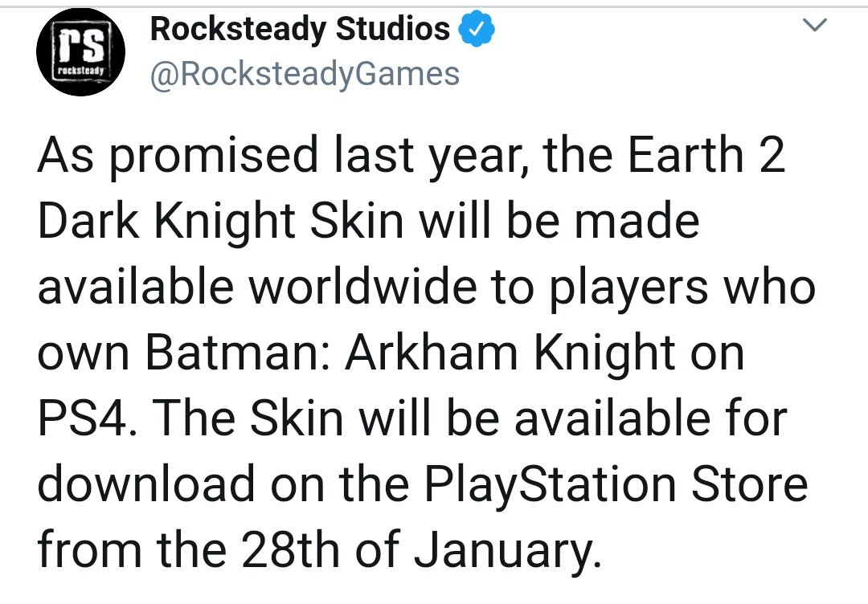Click the downward arrow in the corner
Image resolution: width=868 pixels, height=604 pixels.
pos(815,26)
